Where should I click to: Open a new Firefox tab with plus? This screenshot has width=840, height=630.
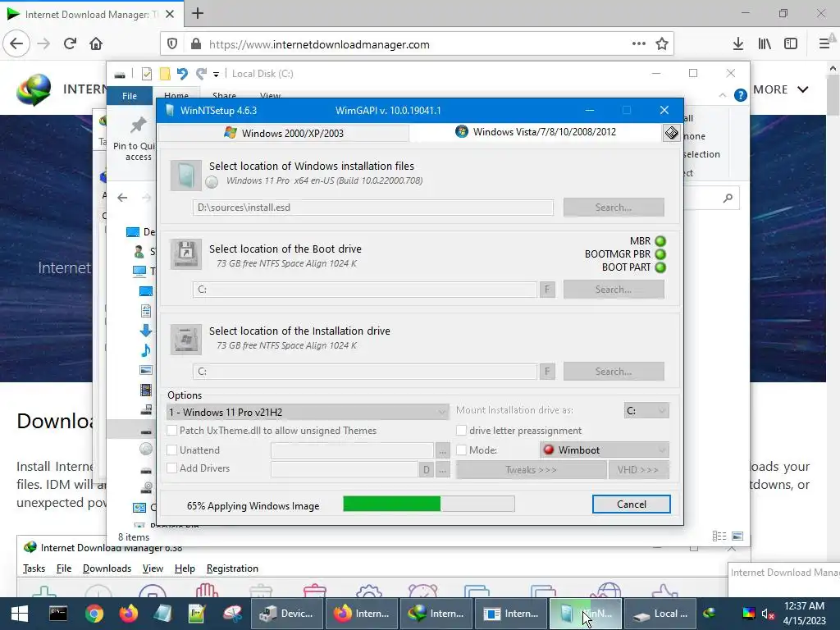[198, 13]
